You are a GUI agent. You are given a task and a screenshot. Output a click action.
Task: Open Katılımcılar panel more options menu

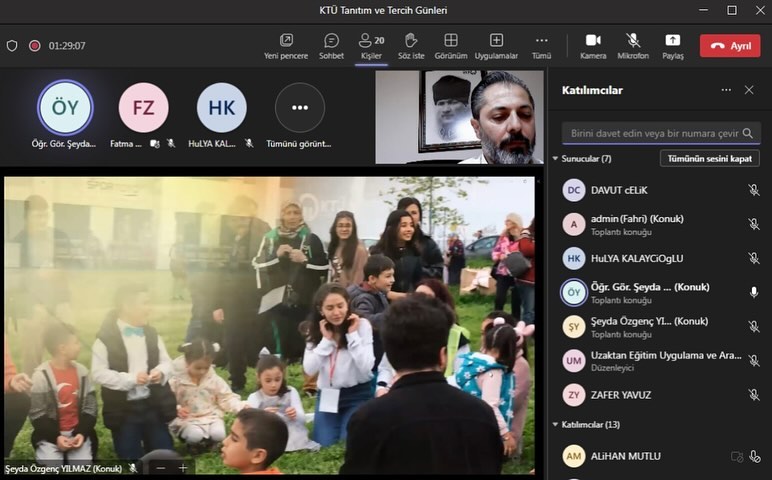(726, 90)
